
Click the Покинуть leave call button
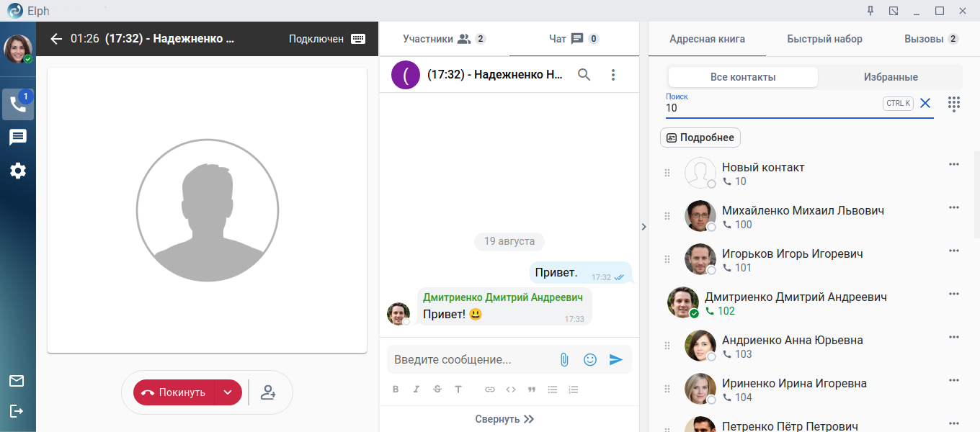pos(174,392)
